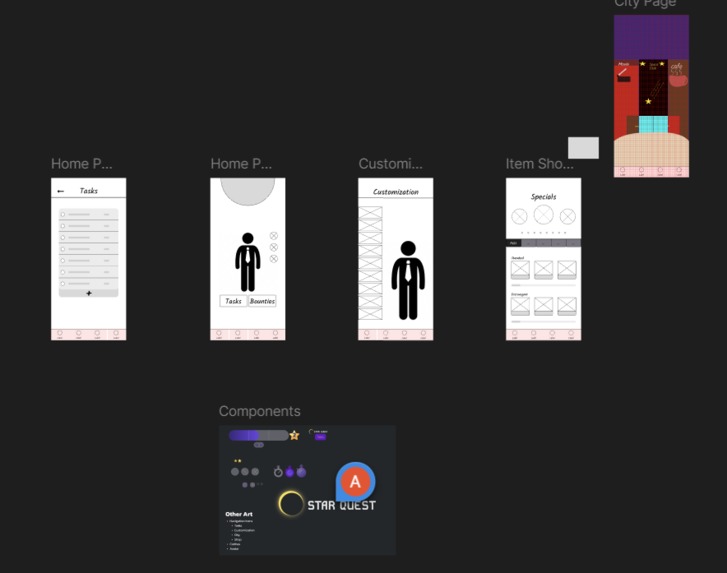Select Home P... label above the Tasks list frame
The height and width of the screenshot is (573, 727).
[82, 164]
